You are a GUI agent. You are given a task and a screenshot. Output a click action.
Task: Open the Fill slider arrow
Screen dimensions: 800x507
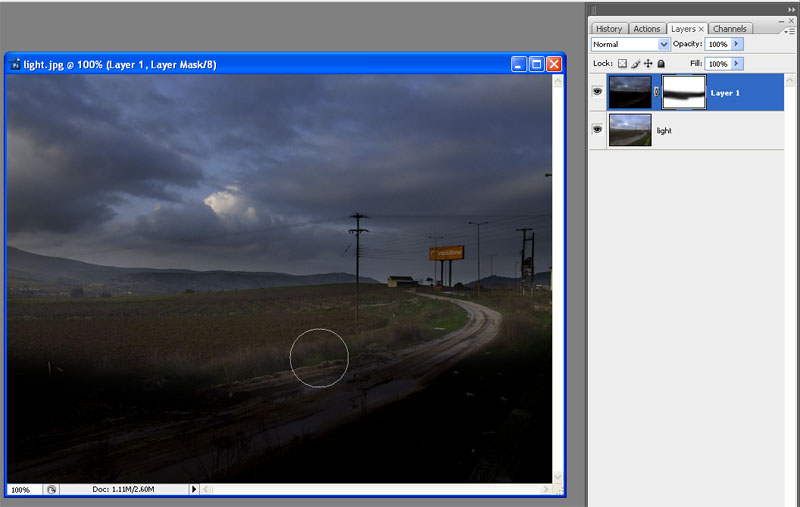pos(737,64)
